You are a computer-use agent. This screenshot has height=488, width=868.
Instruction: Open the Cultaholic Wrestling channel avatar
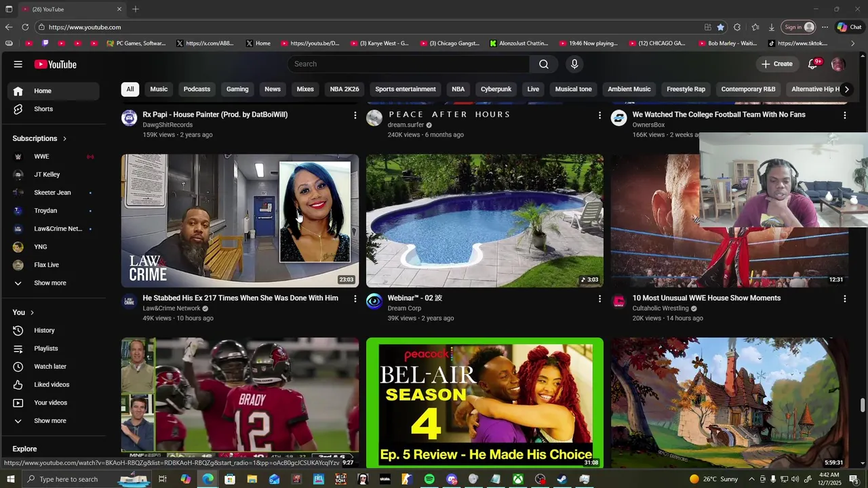point(619,302)
